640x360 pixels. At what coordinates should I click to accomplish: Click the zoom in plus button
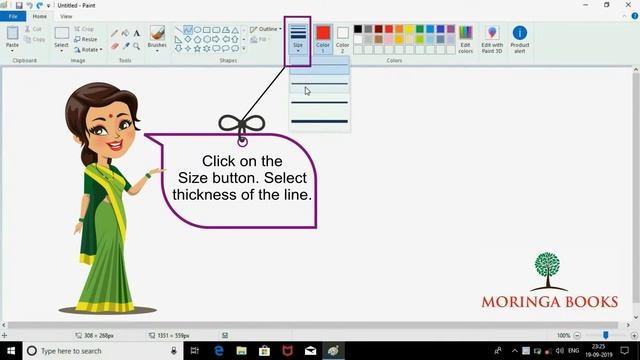click(634, 336)
